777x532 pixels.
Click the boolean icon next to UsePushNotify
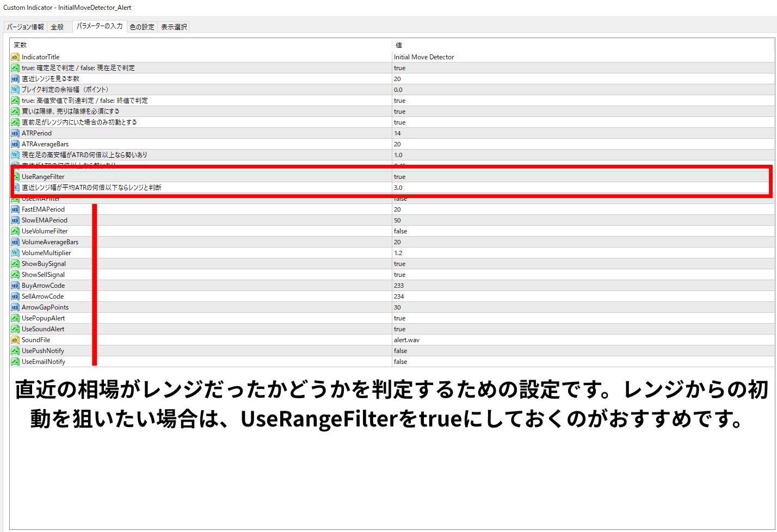(15, 351)
